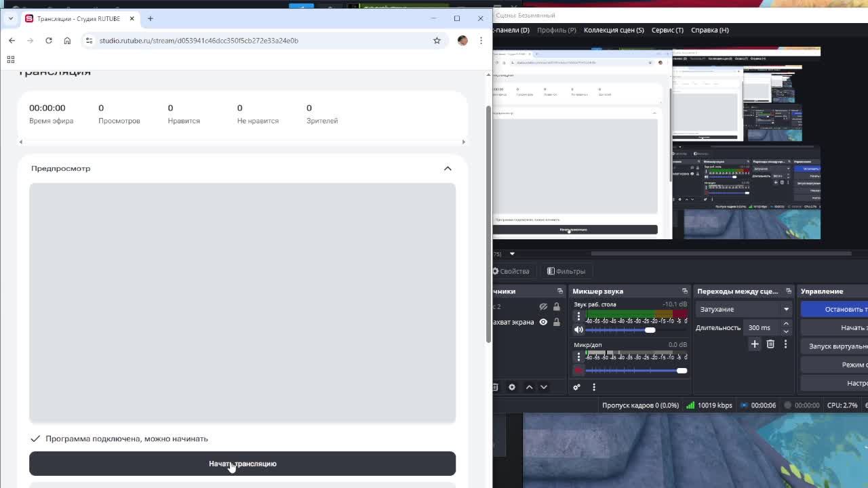868x488 pixels.
Task: Open the apps grid in bookmarks bar
Action: click(x=10, y=60)
